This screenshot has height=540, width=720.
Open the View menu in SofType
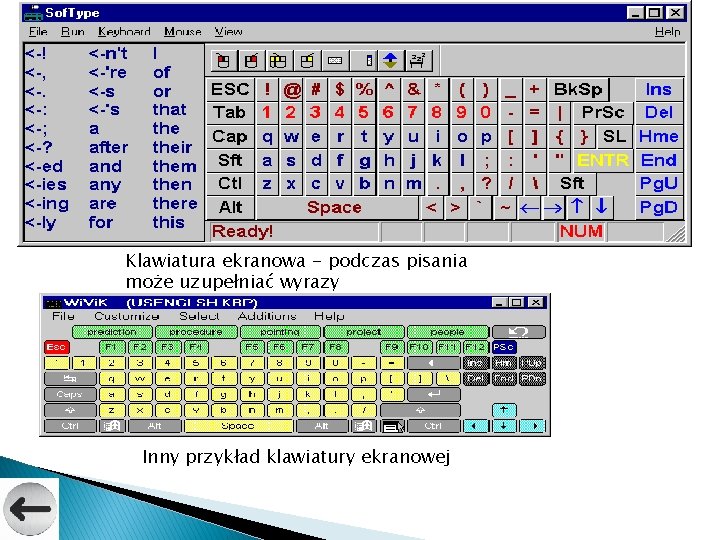click(x=228, y=32)
